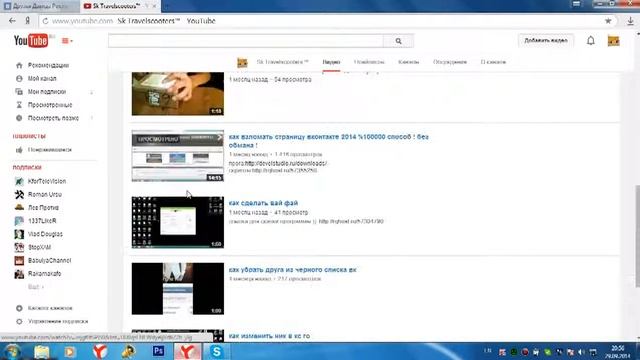Open the notifications bell
This screenshot has height=360, width=640.
tap(591, 40)
